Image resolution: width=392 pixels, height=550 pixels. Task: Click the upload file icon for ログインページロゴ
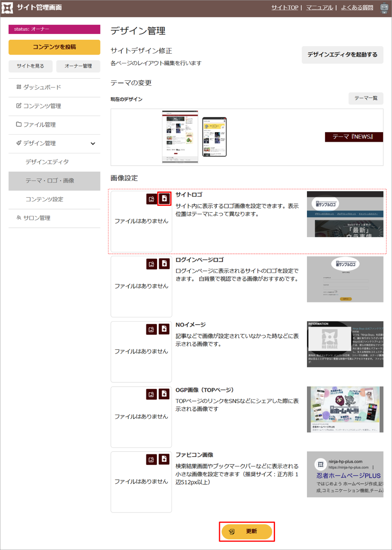coord(164,264)
